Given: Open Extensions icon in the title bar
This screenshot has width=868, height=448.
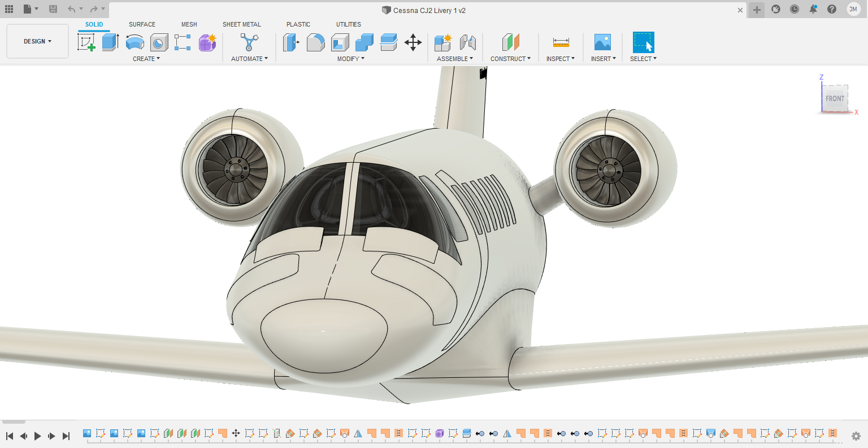Looking at the screenshot, I should coord(776,9).
